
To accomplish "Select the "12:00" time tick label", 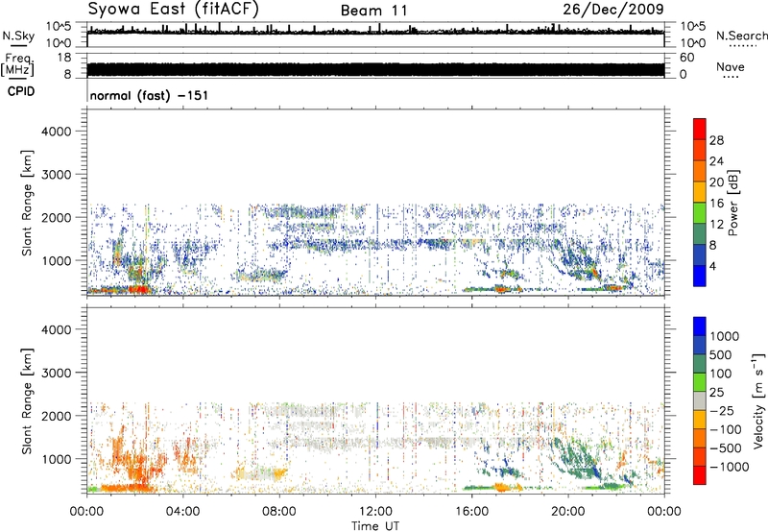I will pyautogui.click(x=375, y=512).
